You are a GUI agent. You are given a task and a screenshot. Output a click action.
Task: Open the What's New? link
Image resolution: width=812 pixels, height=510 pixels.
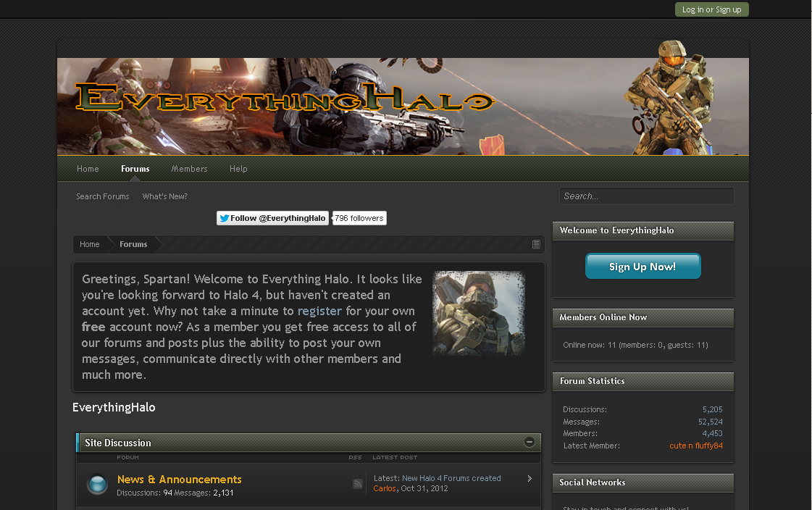(164, 197)
